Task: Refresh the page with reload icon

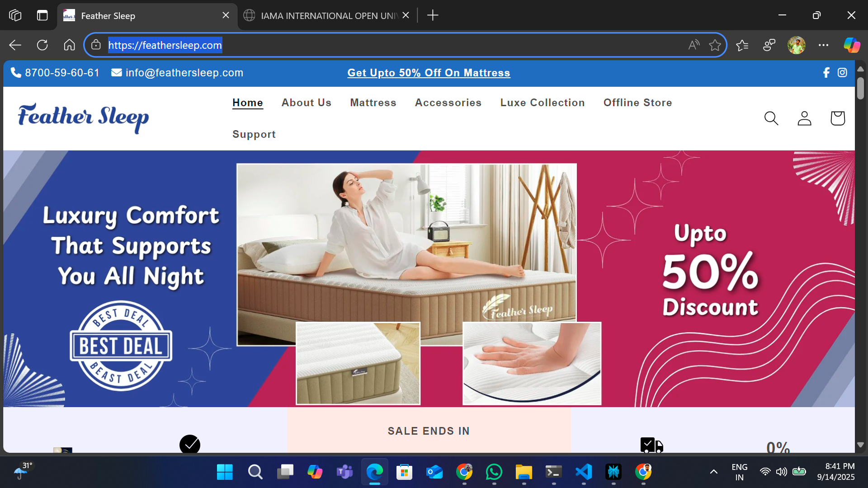Action: pos(42,45)
